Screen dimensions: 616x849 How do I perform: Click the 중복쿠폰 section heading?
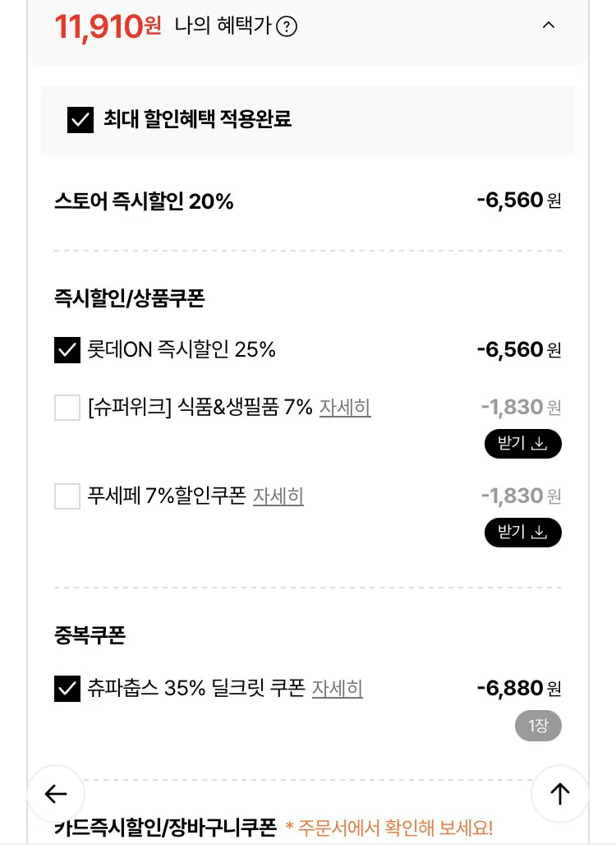[x=90, y=635]
